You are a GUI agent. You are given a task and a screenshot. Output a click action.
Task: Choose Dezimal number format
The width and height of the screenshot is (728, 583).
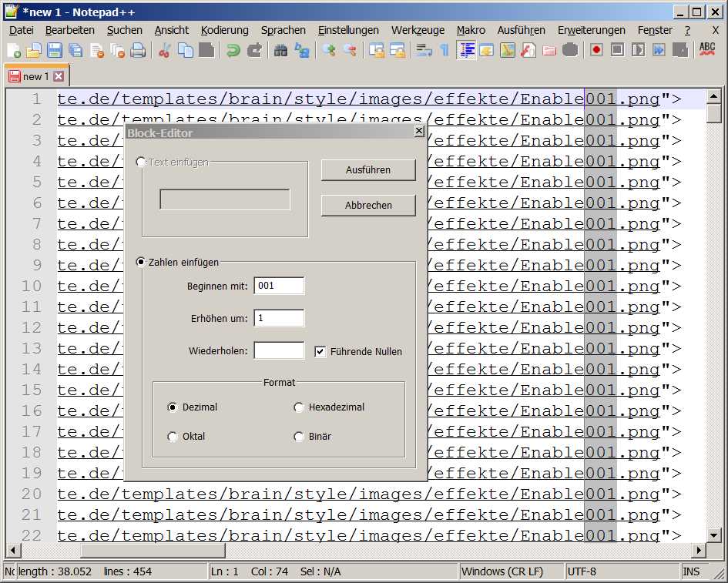pyautogui.click(x=173, y=407)
